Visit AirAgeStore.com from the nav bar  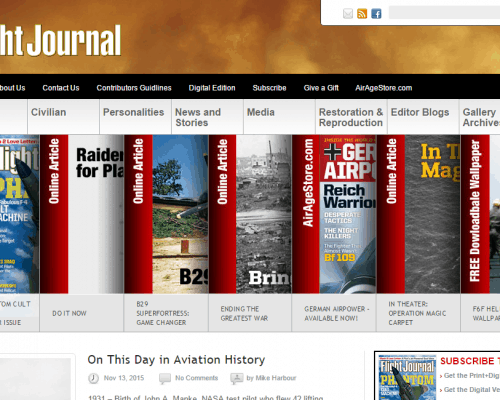[x=384, y=88]
